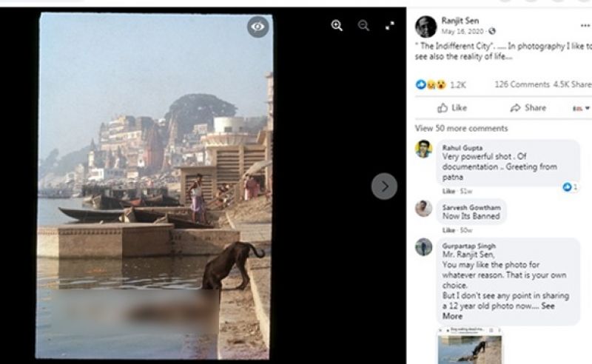This screenshot has height=364, width=592.
Task: Enter fullscreen photo view
Action: pos(390,26)
